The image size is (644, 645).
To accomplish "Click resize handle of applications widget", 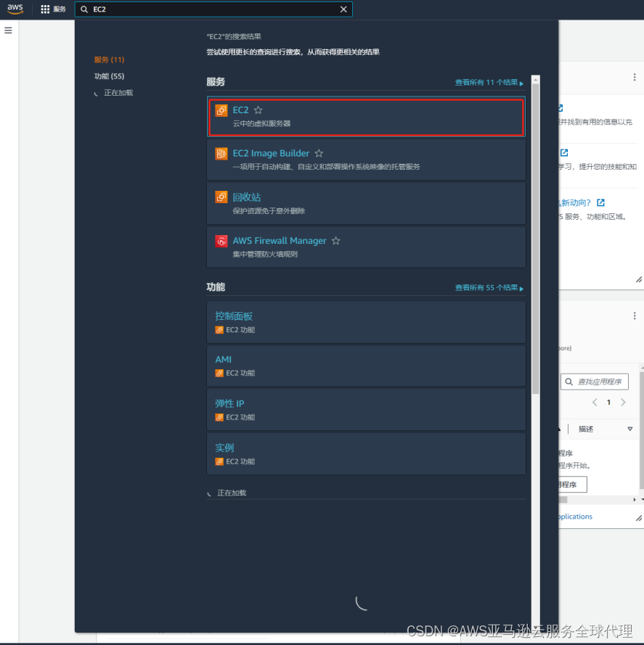I will [639, 518].
